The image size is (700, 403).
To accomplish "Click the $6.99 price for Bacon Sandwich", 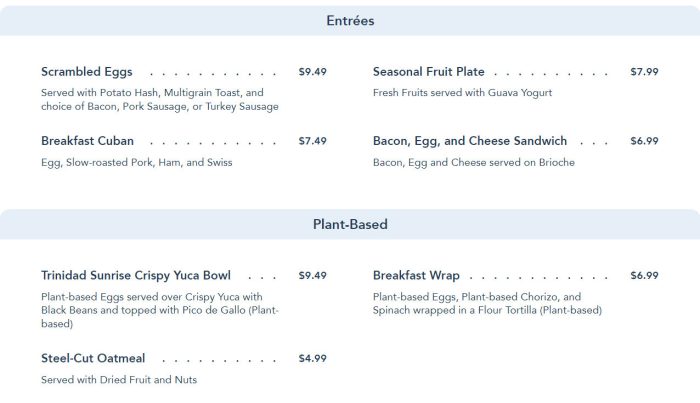I will (x=644, y=141).
